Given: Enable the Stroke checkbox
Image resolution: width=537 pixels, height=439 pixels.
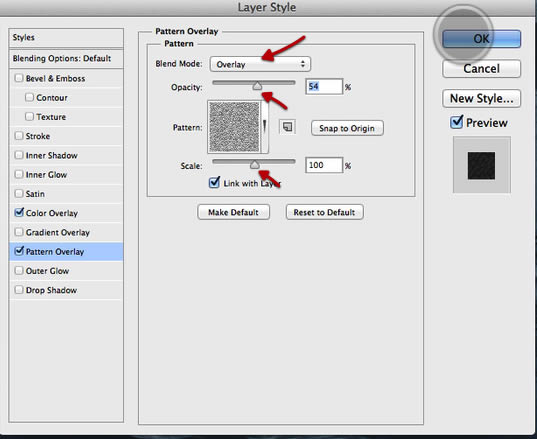Looking at the screenshot, I should 19,136.
